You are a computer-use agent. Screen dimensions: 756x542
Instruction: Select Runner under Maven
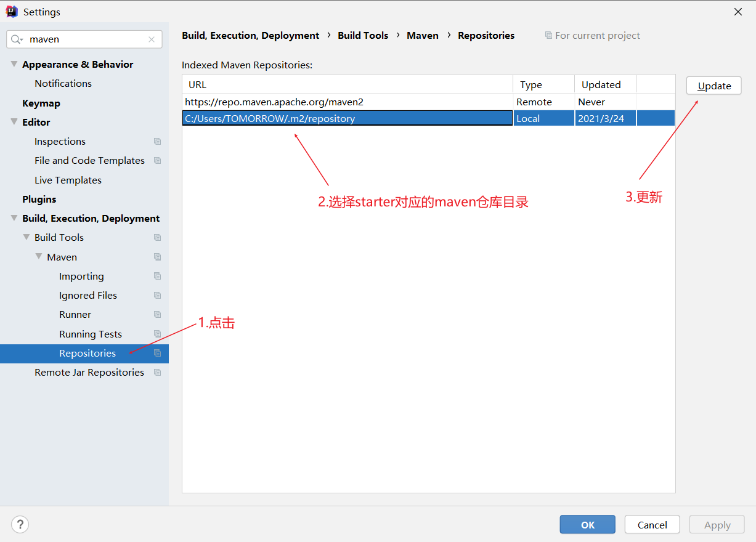(x=75, y=314)
